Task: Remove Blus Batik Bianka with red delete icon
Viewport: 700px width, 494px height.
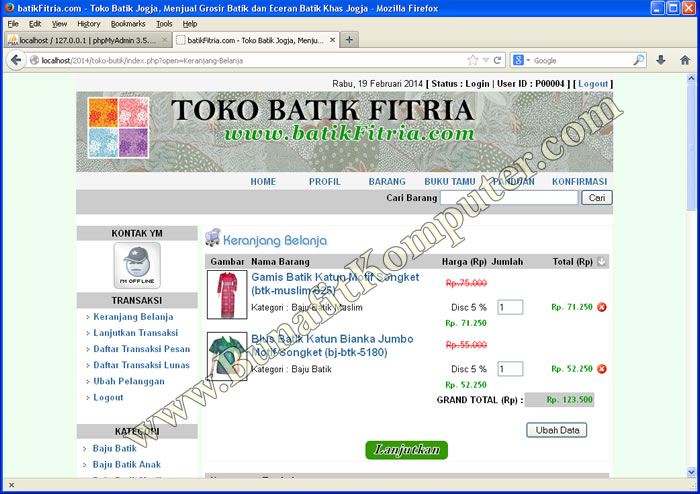Action: pyautogui.click(x=602, y=369)
